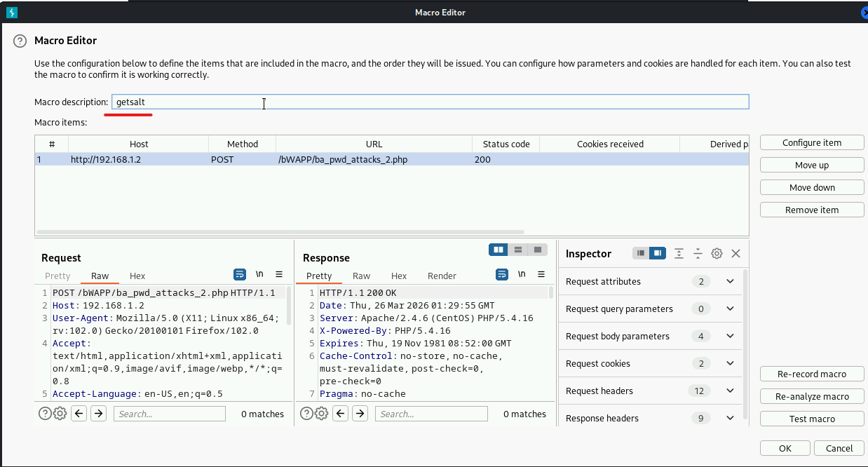Image resolution: width=868 pixels, height=467 pixels.
Task: Switch Request view to Hex tab
Action: 137,276
